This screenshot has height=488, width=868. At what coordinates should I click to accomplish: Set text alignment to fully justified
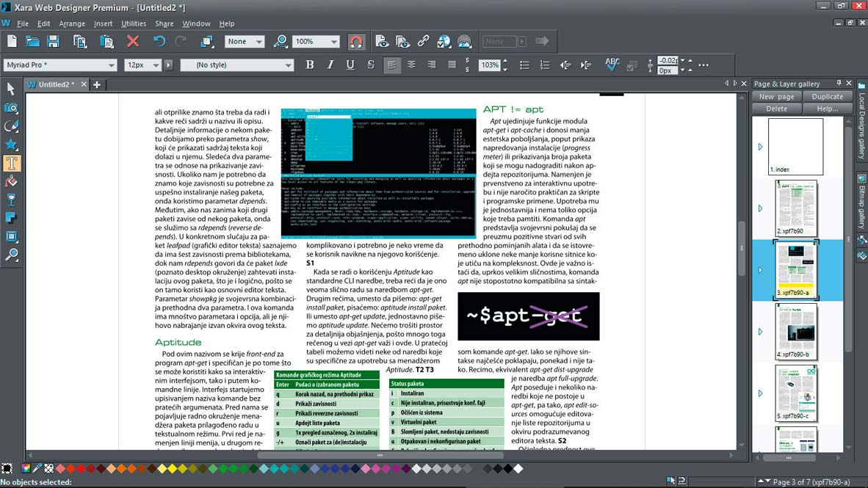(x=452, y=65)
